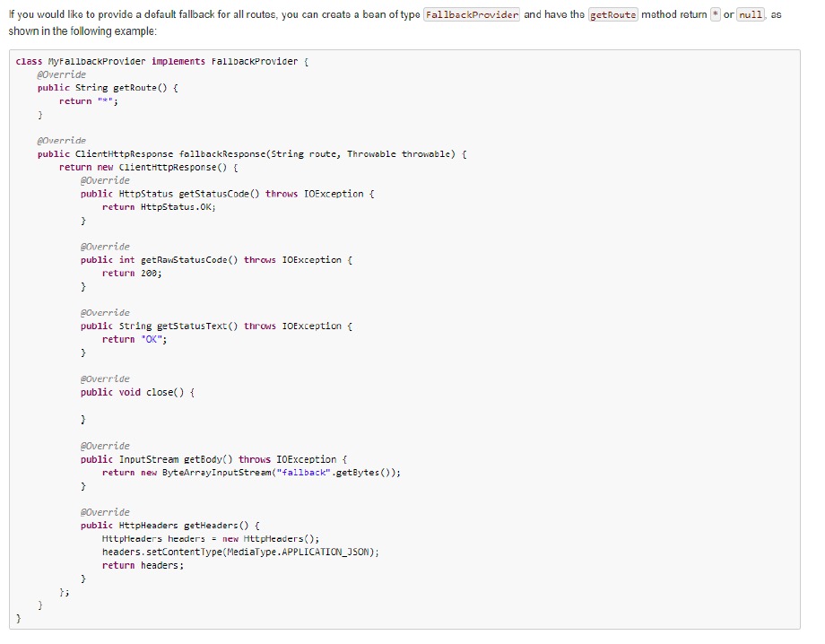The image size is (825, 644).
Task: Click the setContentType APPLICATION_JSON line
Action: 240,552
